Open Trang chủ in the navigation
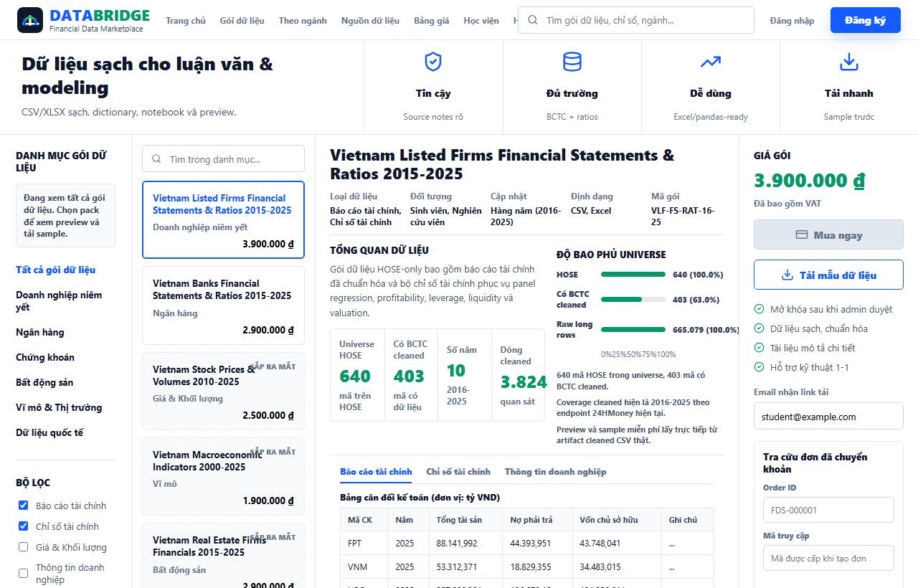918x588 pixels. 186,20
